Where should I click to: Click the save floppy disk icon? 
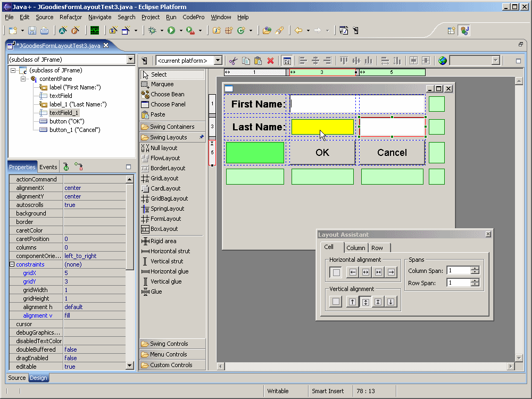[32, 30]
